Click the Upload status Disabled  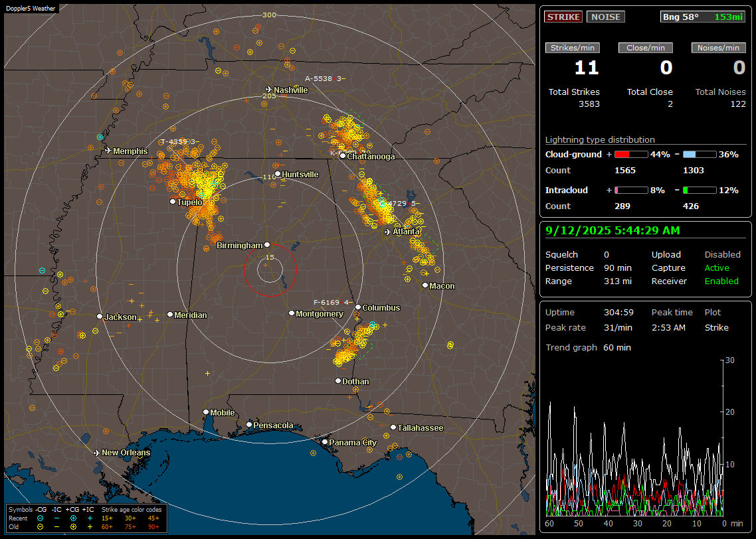pos(722,255)
